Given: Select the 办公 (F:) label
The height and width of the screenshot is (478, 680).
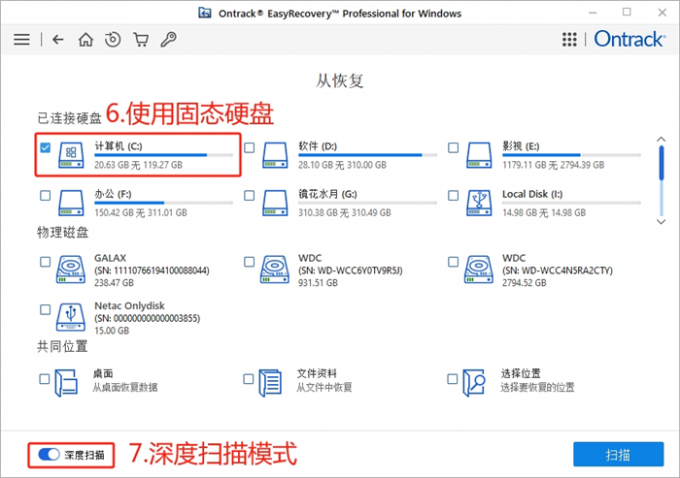Looking at the screenshot, I should pos(113,194).
